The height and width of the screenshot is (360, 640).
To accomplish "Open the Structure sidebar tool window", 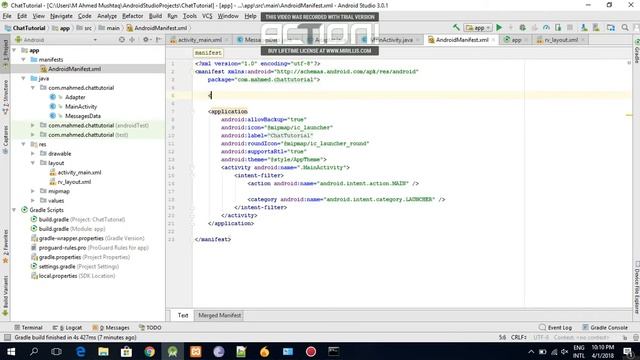I will [x=5, y=97].
